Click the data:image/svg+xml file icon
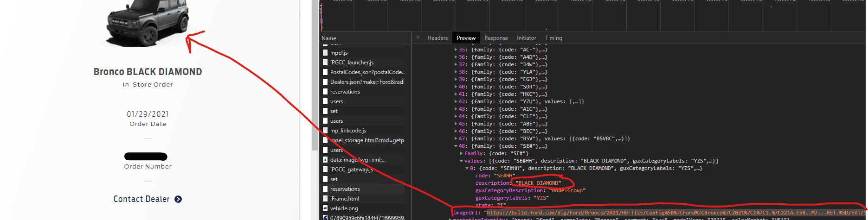This screenshot has height=220, width=868. pos(325,160)
